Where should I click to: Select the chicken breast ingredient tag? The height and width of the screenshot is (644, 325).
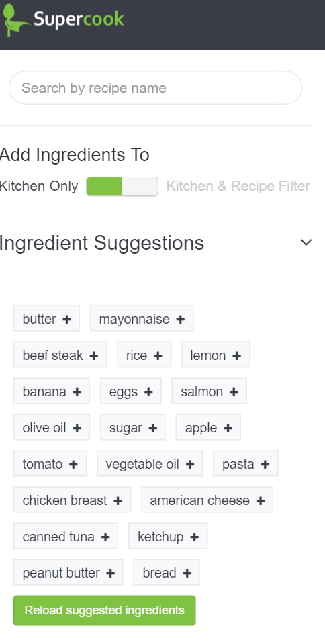[x=73, y=500]
